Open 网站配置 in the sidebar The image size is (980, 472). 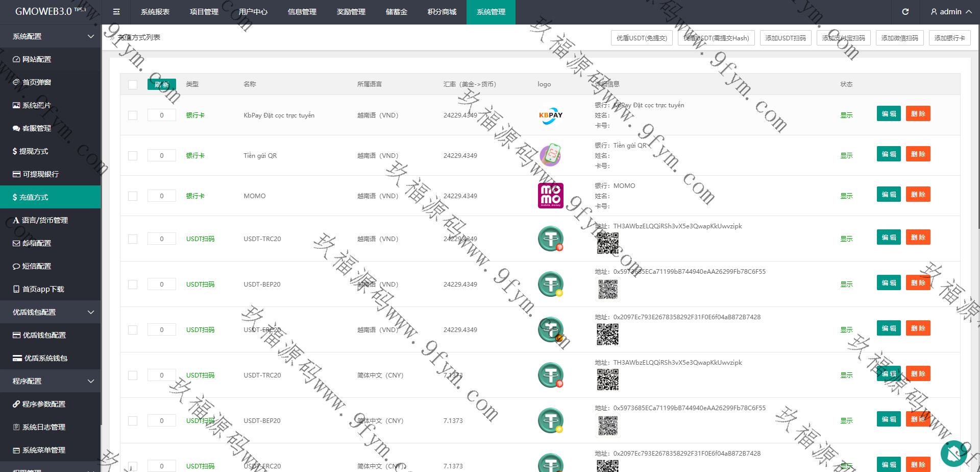point(37,59)
